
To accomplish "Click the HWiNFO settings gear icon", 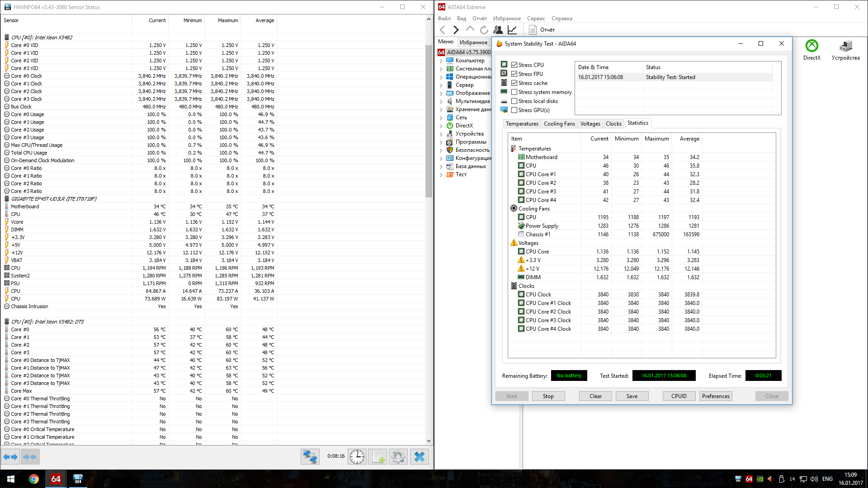I will [x=398, y=457].
